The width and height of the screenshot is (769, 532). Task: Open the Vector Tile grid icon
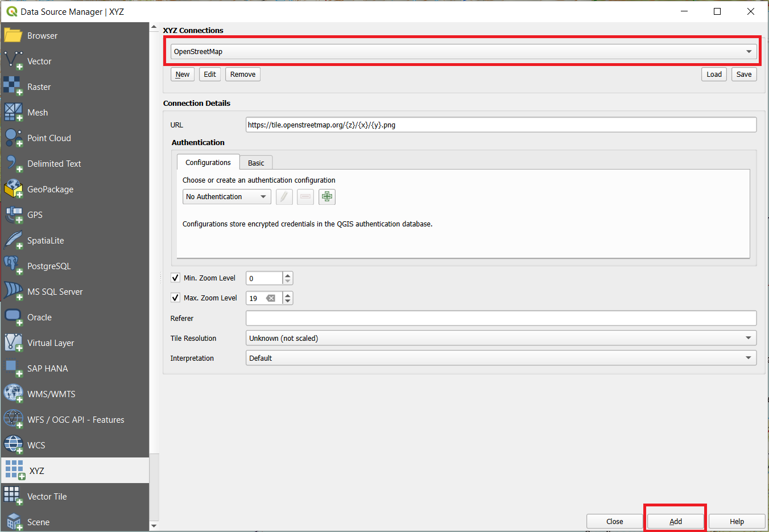(x=13, y=496)
